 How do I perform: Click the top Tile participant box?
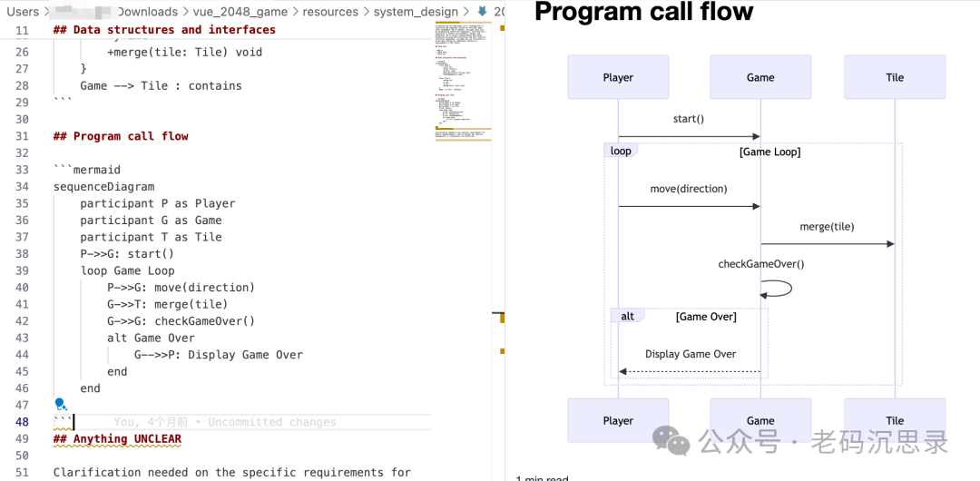click(895, 77)
